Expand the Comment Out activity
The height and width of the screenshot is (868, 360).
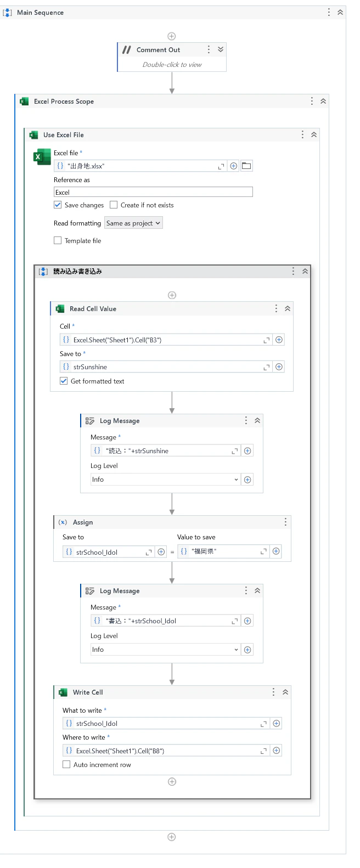pyautogui.click(x=221, y=49)
